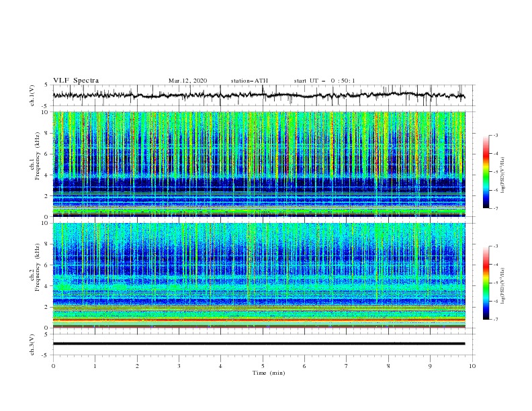Click the 'station=ATH' label
The height and width of the screenshot is (411, 532).
click(249, 81)
